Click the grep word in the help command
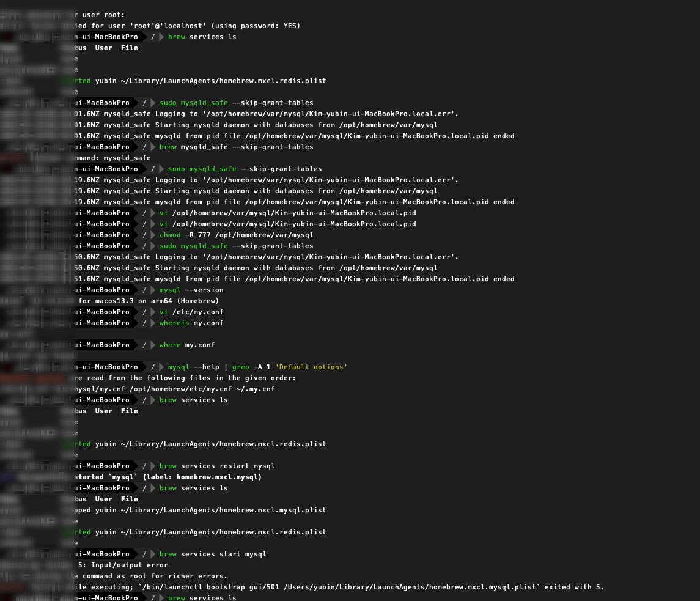 click(x=241, y=367)
